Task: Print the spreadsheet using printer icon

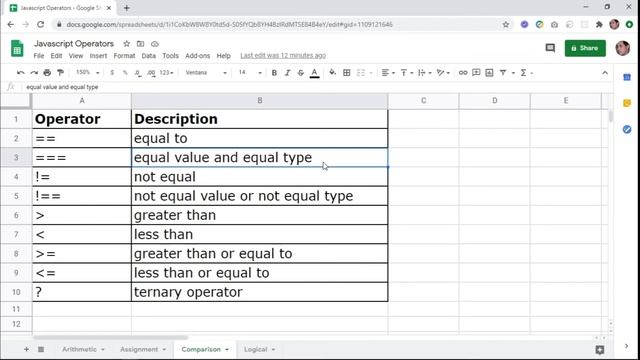Action: [47, 73]
